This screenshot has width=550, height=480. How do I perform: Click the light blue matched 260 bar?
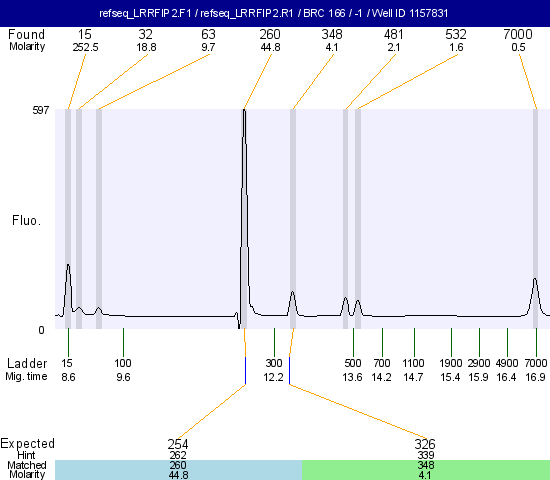[x=178, y=470]
